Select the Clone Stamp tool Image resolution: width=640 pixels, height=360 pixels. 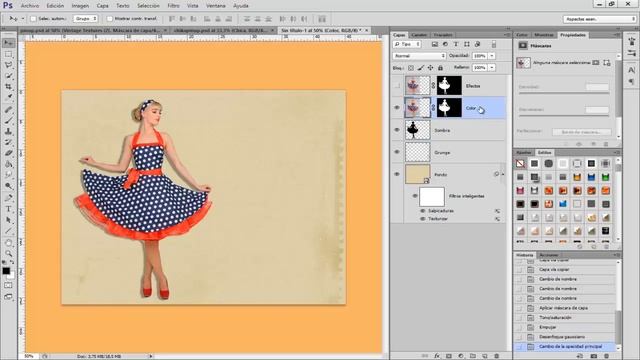[x=8, y=131]
